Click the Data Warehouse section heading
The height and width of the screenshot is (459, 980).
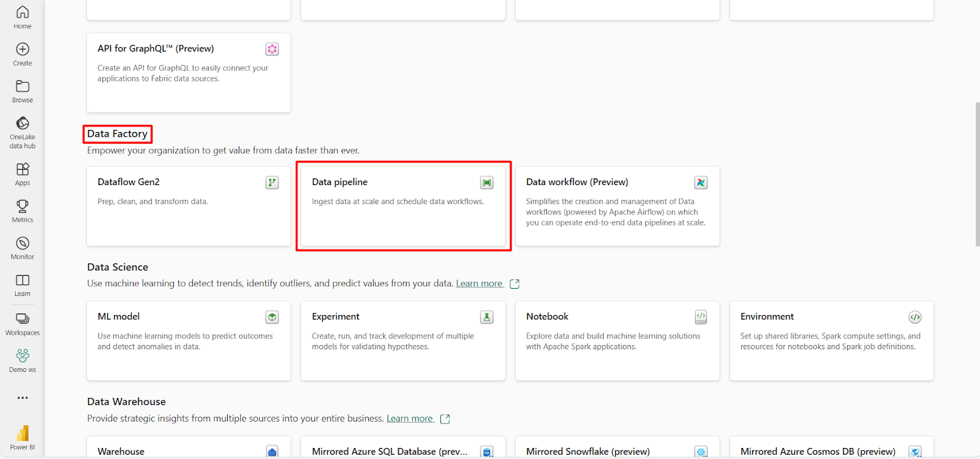tap(126, 402)
